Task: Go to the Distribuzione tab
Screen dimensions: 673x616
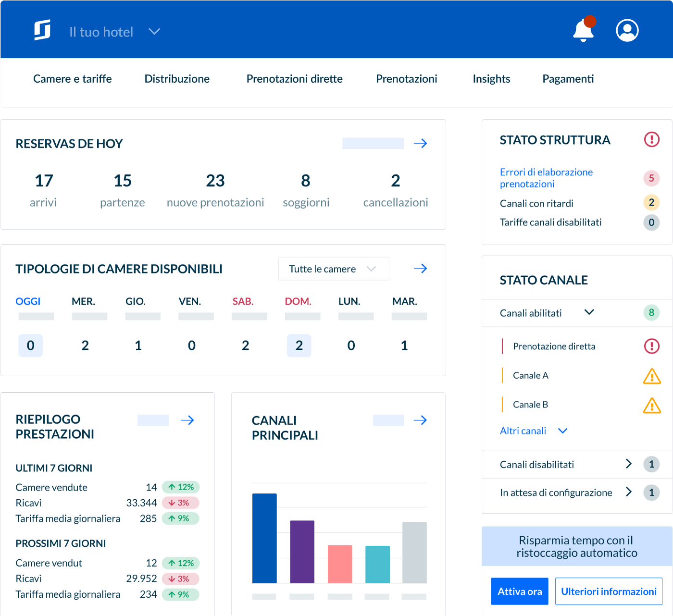Action: pos(177,79)
